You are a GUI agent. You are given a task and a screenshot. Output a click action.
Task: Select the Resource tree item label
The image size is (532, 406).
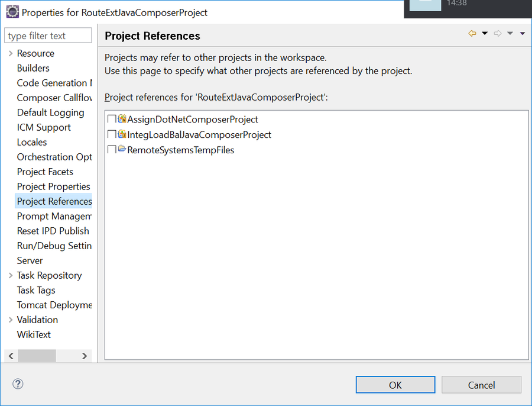[35, 53]
